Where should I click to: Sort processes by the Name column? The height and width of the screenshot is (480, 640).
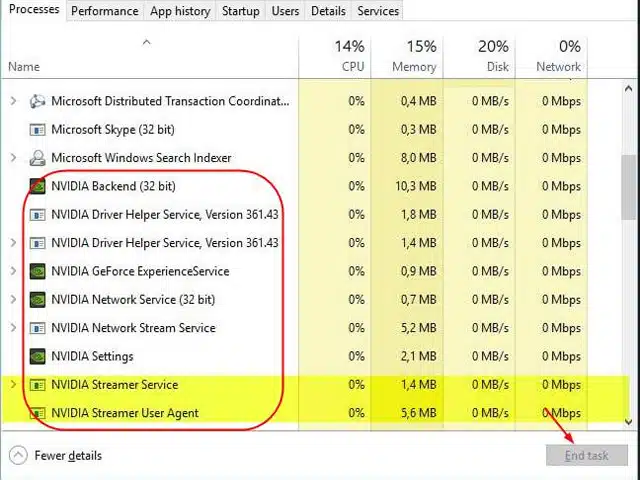pyautogui.click(x=149, y=57)
